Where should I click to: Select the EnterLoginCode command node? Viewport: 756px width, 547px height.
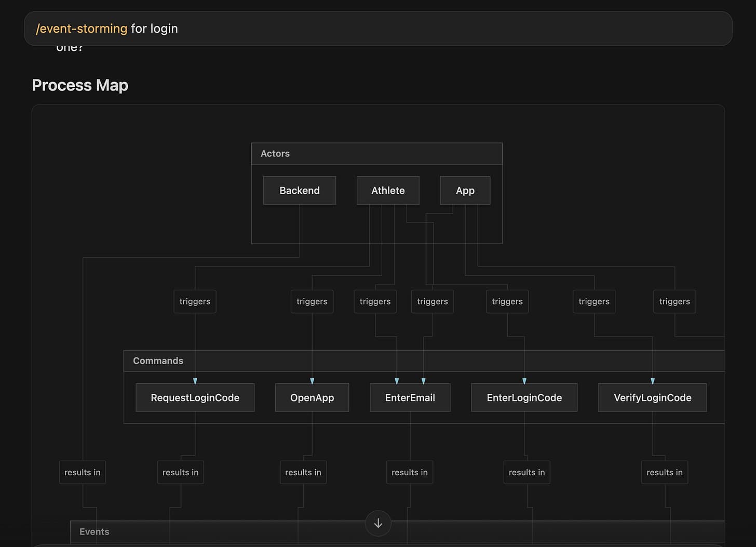pyautogui.click(x=524, y=398)
